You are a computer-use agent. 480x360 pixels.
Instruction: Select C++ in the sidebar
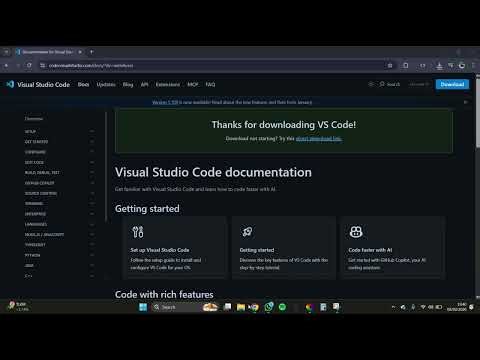(x=28, y=276)
